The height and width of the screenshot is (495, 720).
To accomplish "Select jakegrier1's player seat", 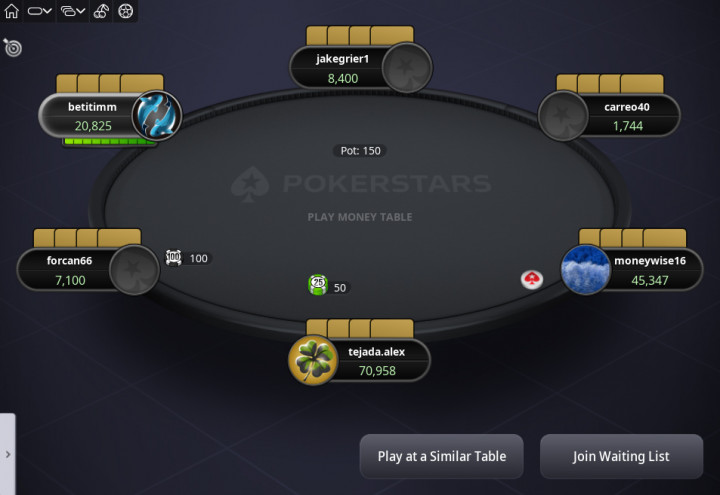I will 360,68.
